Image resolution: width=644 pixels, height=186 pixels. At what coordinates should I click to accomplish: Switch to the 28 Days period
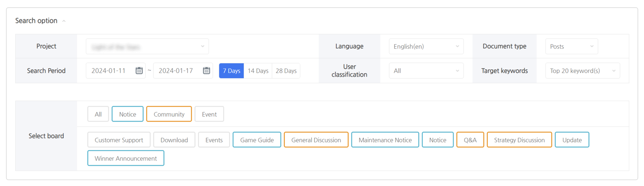point(286,71)
